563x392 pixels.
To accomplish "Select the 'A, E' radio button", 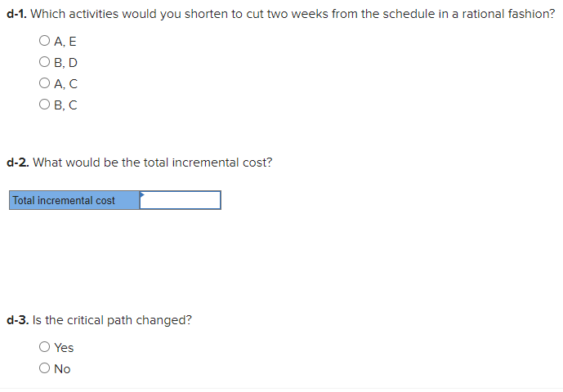I will 44,41.
